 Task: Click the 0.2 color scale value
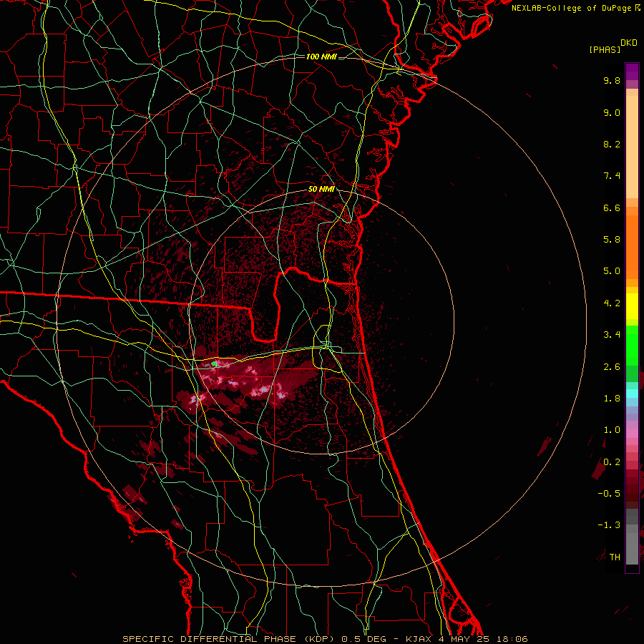612,462
